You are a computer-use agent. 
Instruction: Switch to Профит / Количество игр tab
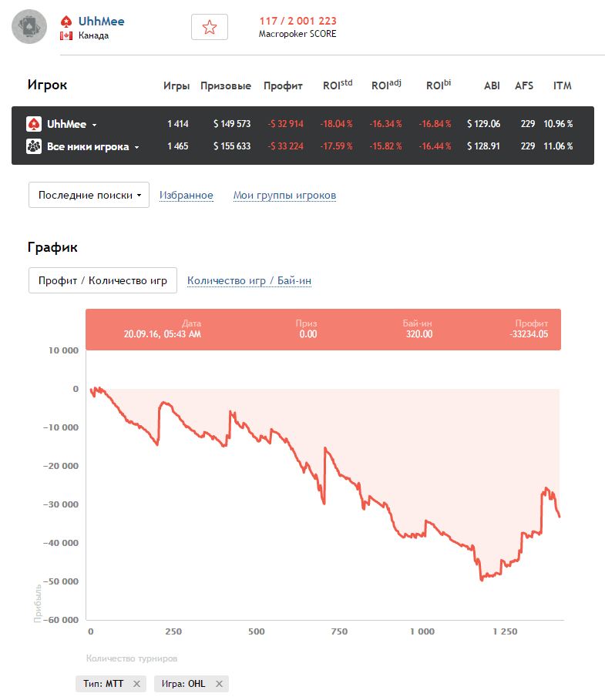point(103,281)
